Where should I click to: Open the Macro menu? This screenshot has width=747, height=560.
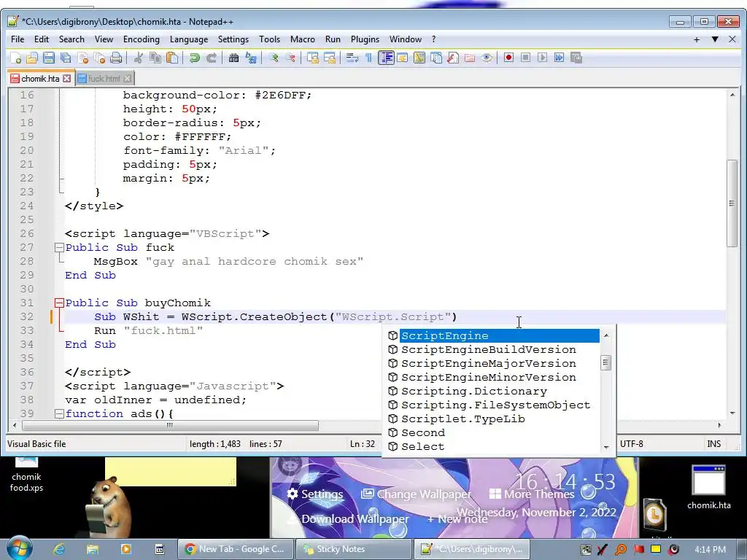click(303, 39)
